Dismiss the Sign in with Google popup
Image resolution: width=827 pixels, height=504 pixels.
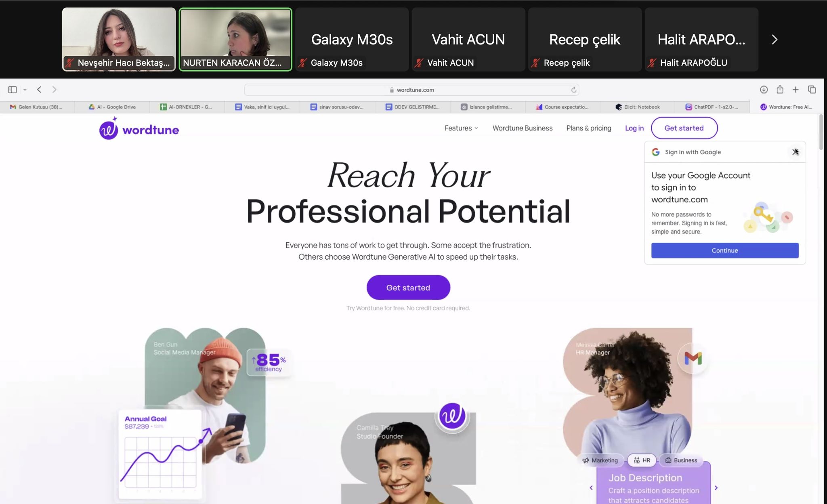coord(795,152)
